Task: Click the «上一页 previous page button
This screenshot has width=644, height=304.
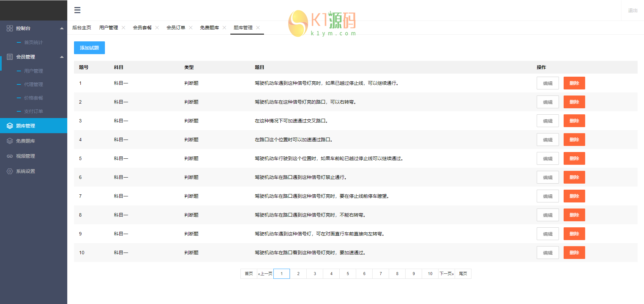Action: pyautogui.click(x=265, y=274)
